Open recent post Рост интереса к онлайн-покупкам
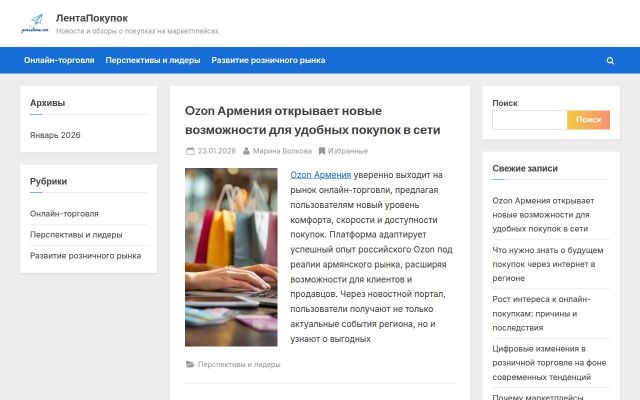Image resolution: width=640 pixels, height=400 pixels. pyautogui.click(x=541, y=313)
